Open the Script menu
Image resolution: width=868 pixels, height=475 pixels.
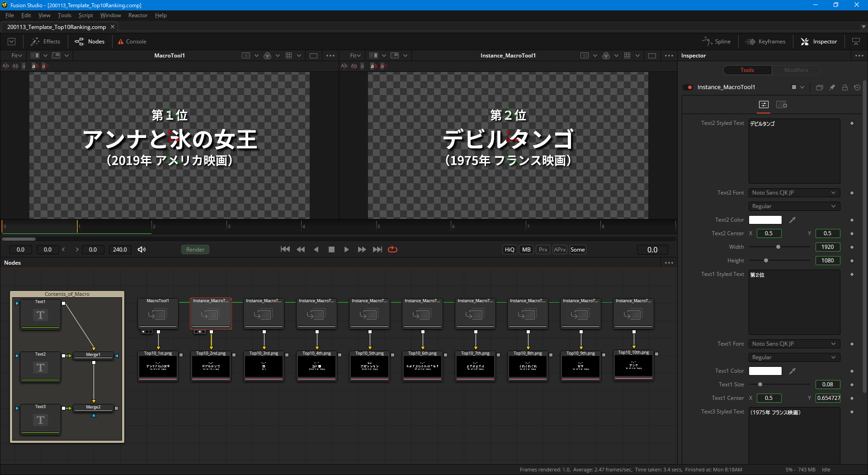pyautogui.click(x=86, y=15)
